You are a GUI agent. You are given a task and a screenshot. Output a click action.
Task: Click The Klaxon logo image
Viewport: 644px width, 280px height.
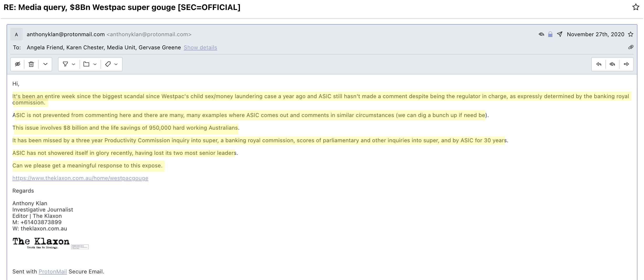pyautogui.click(x=41, y=243)
